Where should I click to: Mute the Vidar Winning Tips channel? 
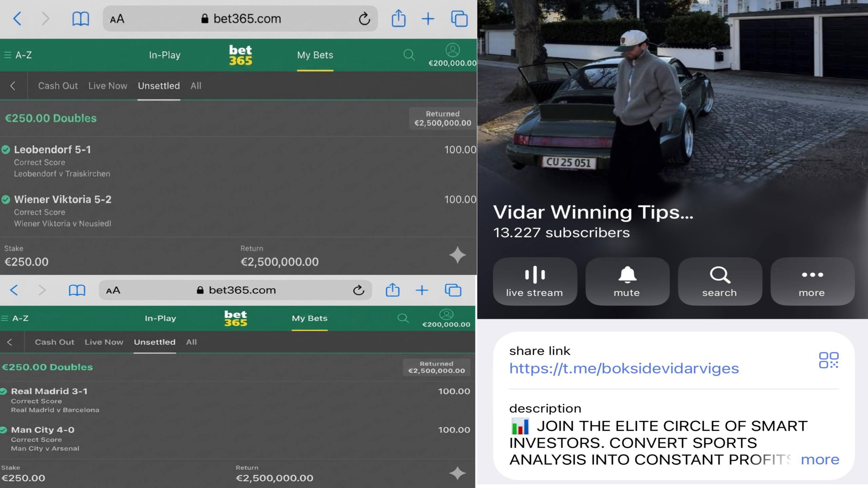627,281
